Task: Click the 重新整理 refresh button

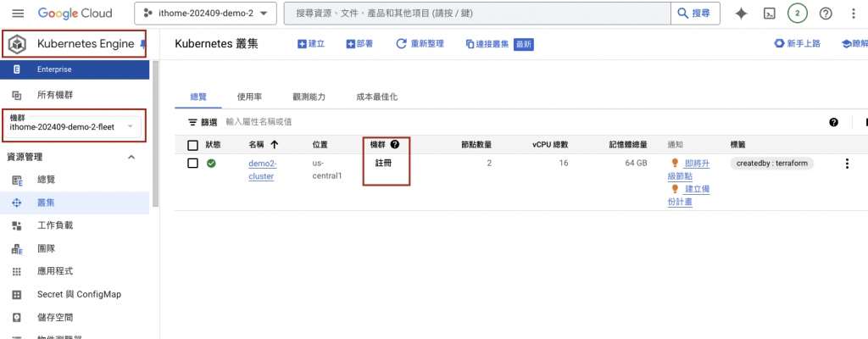Action: pos(420,44)
